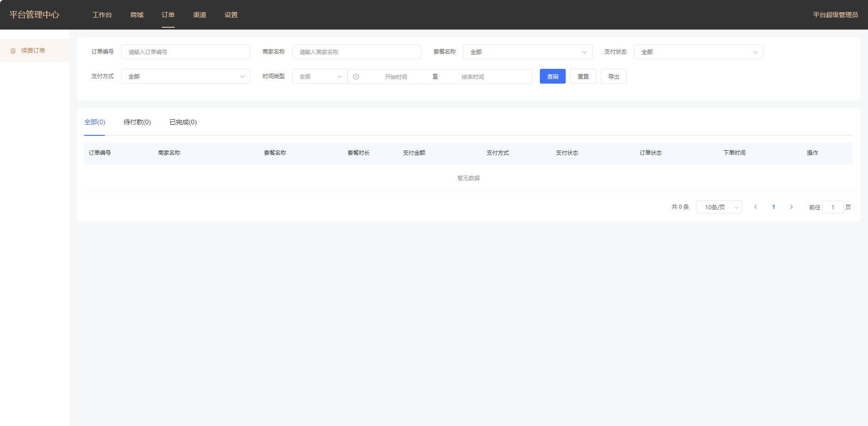Focus the 商家名称 input field
This screenshot has height=426, width=868.
[x=356, y=52]
